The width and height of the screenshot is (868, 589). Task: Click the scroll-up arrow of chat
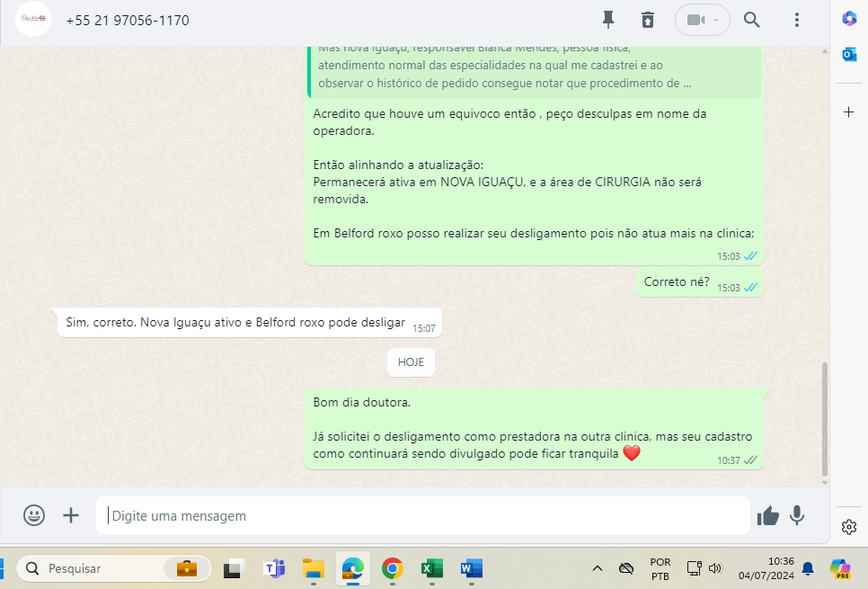pyautogui.click(x=824, y=51)
